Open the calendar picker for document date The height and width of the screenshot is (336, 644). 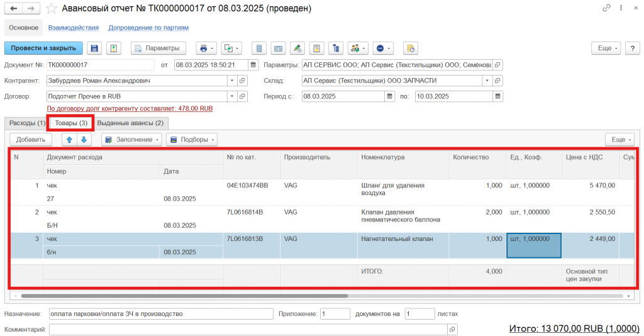click(253, 65)
